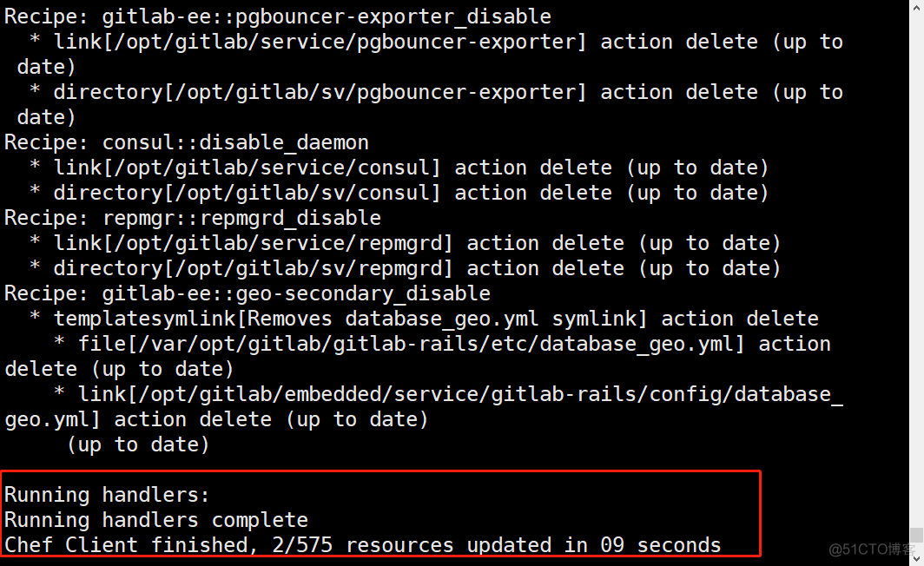The image size is (924, 566).
Task: Click the vertical scrollbar thumb
Action: tap(916, 536)
